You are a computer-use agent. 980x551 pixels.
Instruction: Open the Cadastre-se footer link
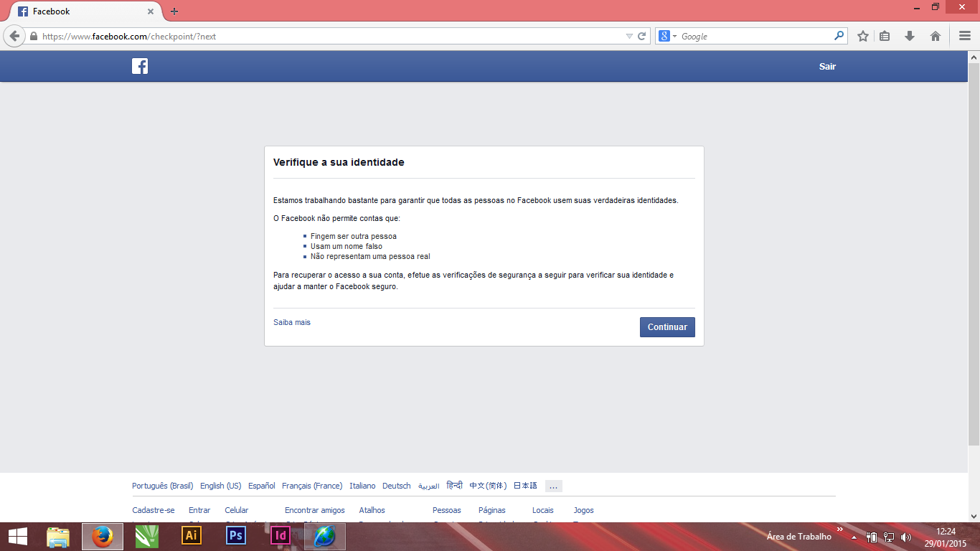click(x=154, y=510)
